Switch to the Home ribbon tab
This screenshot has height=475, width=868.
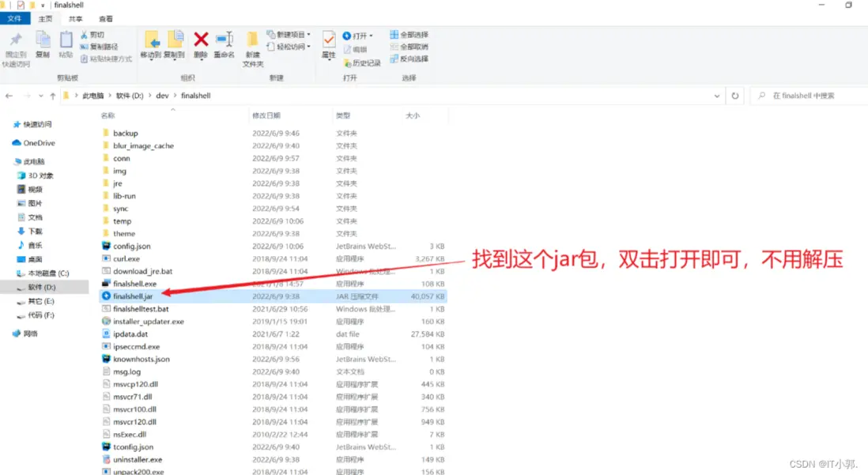45,19
